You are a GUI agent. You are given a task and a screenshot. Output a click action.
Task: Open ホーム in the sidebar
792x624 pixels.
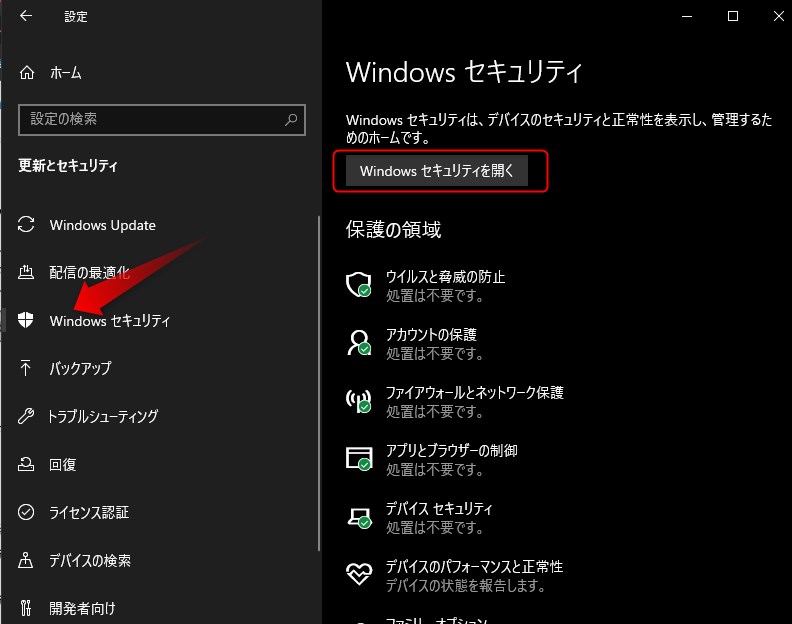point(66,73)
